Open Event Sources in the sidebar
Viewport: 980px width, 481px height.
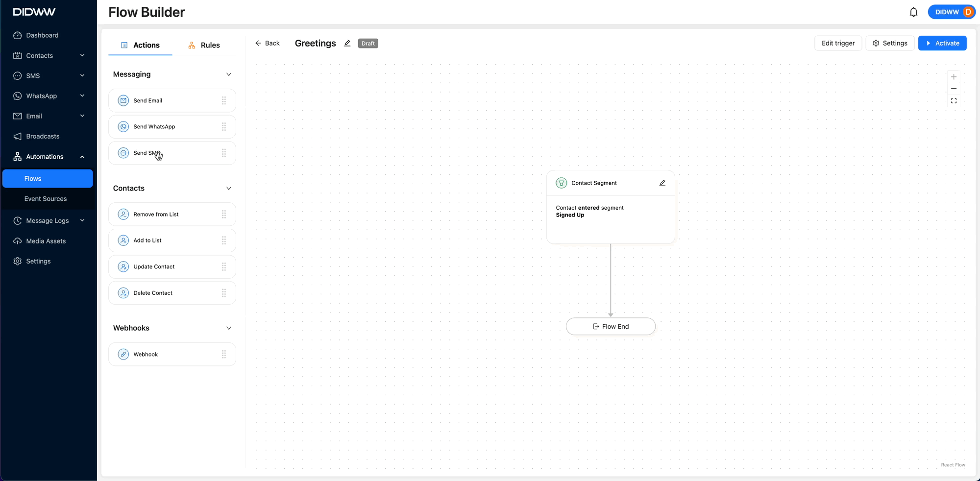46,199
